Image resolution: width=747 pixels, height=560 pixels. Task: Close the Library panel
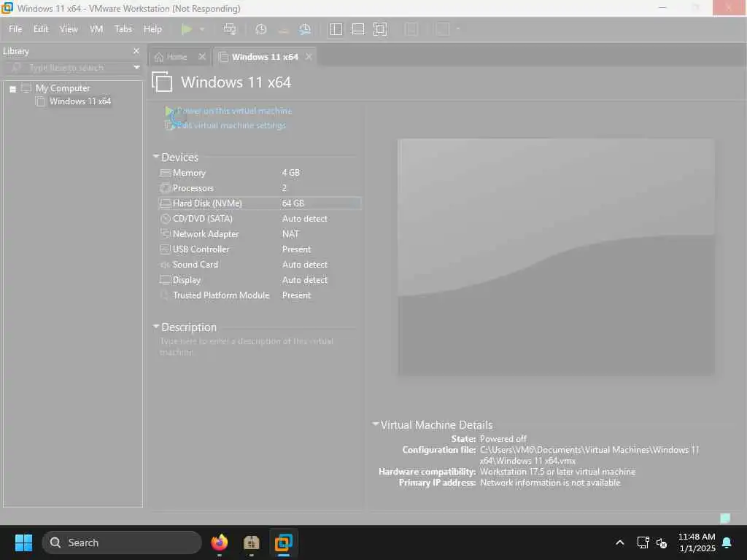point(136,51)
